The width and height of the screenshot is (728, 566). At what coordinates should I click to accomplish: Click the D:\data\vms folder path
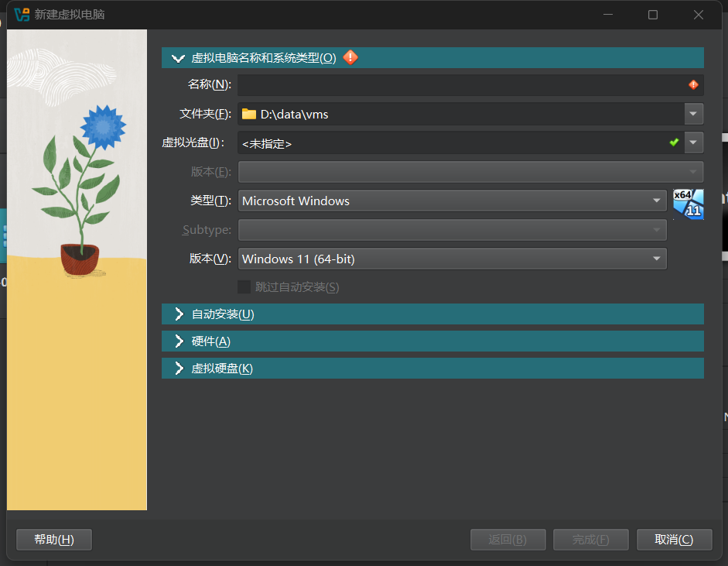click(x=294, y=115)
